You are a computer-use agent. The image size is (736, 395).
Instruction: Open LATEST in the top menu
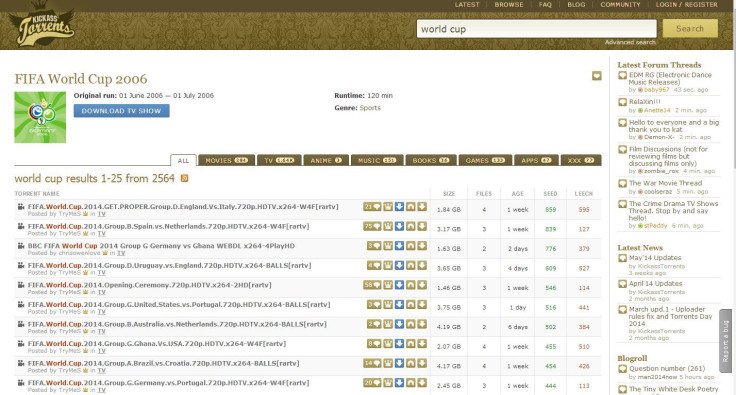(467, 5)
